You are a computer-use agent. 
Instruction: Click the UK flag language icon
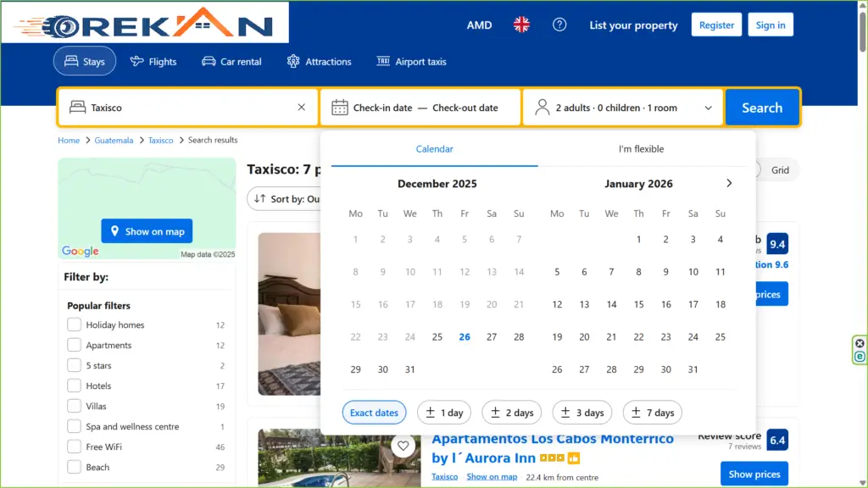(x=521, y=25)
